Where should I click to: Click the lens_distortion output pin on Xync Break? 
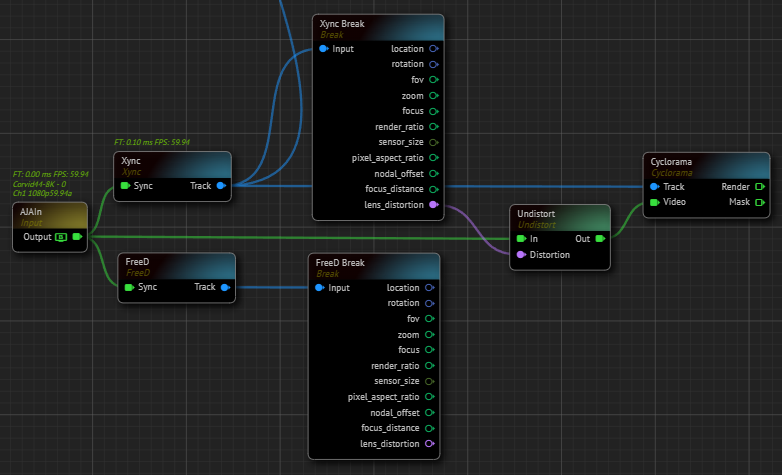(432, 204)
